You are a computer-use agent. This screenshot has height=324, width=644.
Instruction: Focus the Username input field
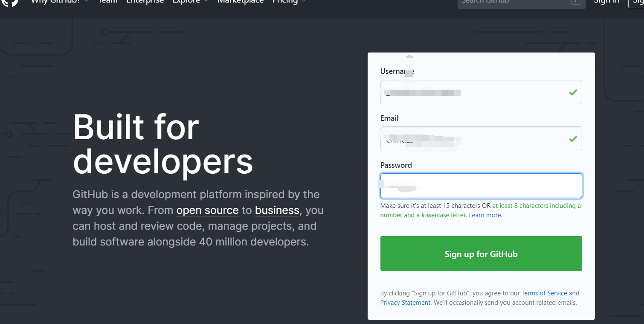481,92
